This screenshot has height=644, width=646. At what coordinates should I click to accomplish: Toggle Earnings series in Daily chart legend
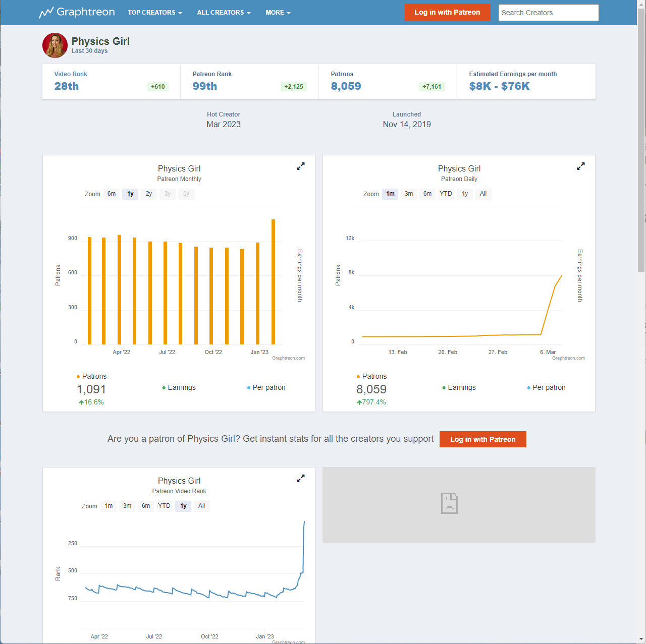459,387
